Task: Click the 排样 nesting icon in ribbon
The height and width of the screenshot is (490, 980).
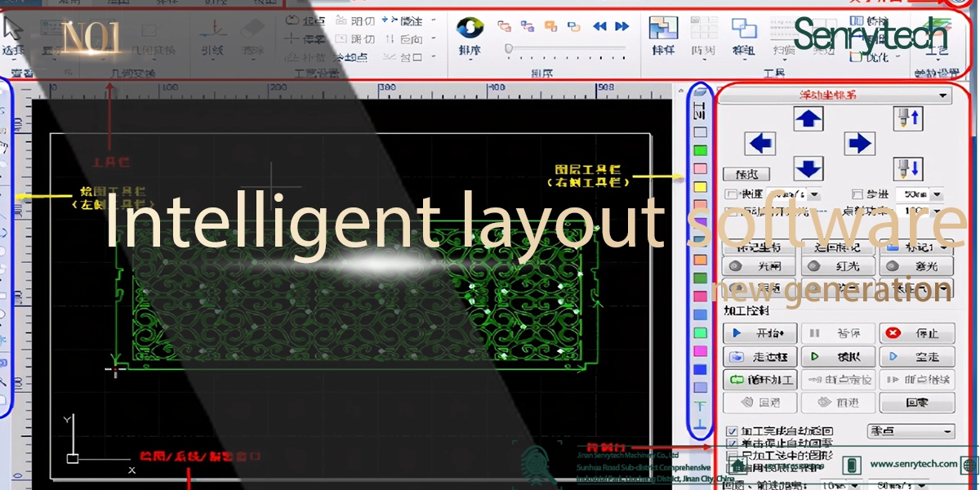Action: click(x=663, y=37)
